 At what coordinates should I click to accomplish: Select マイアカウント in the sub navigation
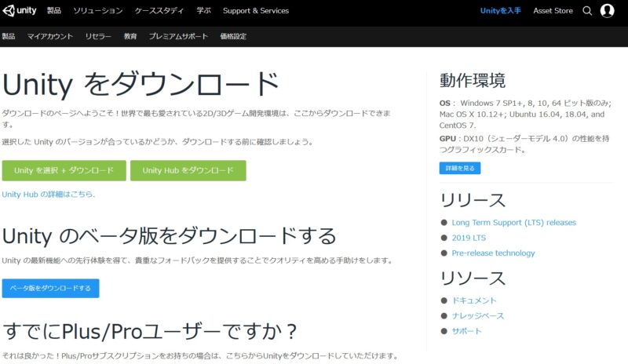[x=50, y=36]
